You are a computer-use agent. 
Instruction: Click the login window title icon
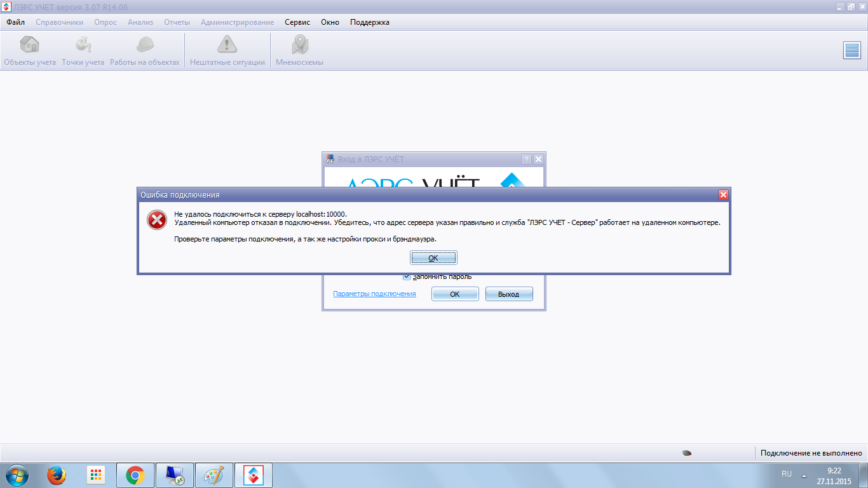(330, 159)
